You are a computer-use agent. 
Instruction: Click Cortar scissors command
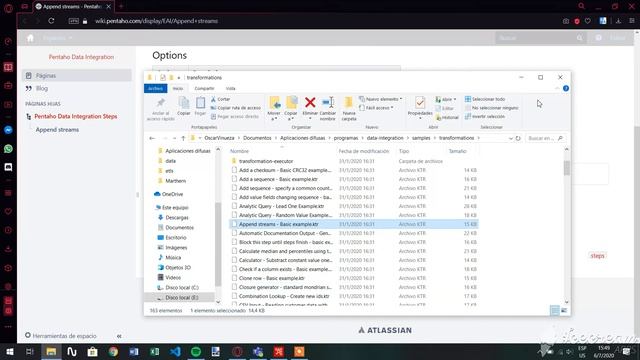(x=220, y=99)
